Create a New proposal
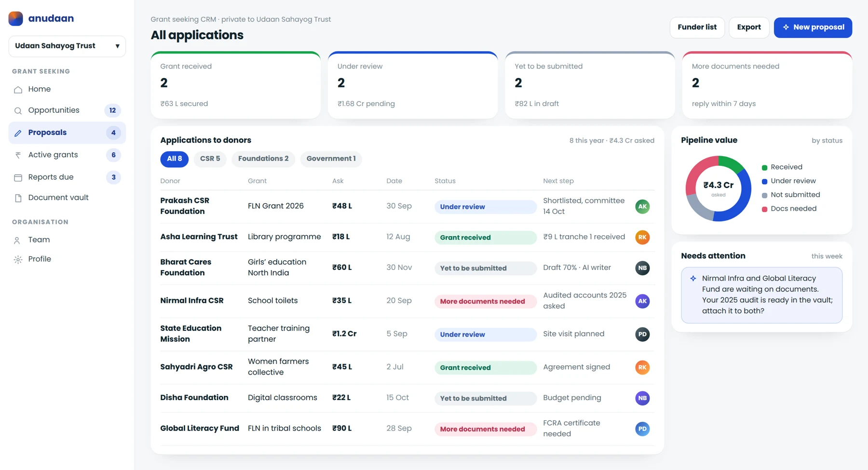The image size is (868, 470). click(813, 27)
